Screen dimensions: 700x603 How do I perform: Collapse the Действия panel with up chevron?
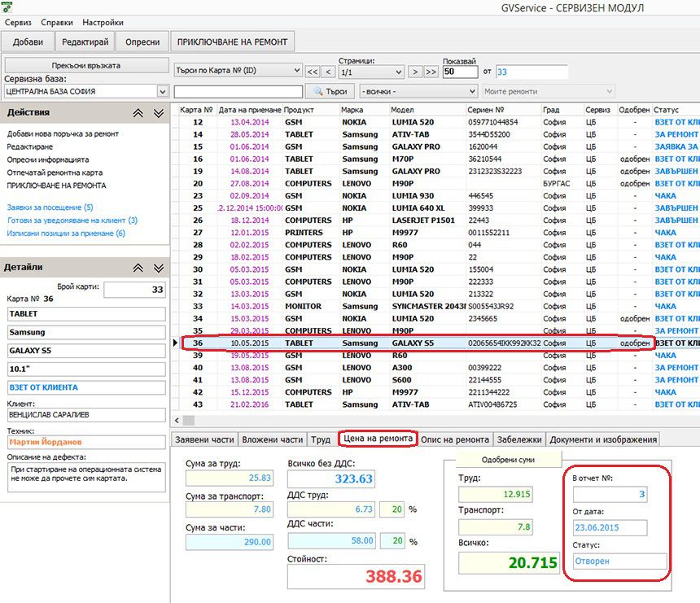click(138, 113)
